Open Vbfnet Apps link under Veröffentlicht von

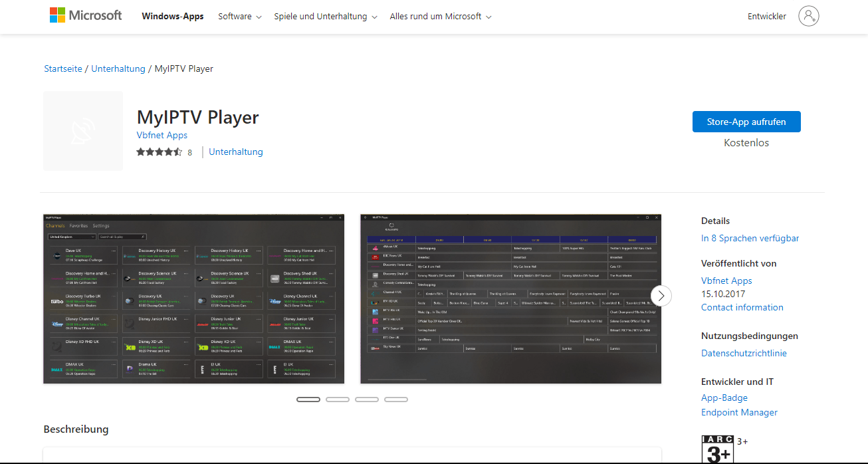coord(726,281)
